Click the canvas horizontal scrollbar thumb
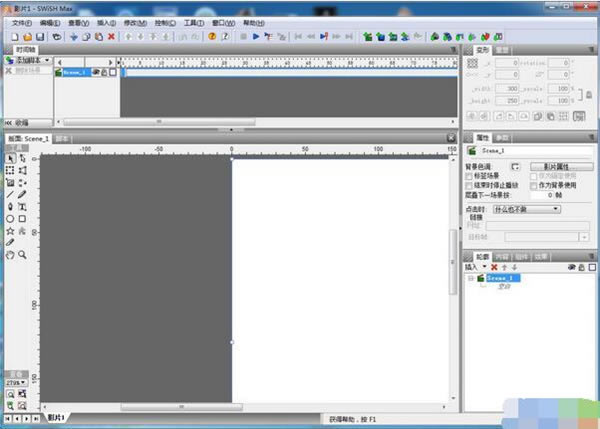This screenshot has height=429, width=600. point(181,407)
